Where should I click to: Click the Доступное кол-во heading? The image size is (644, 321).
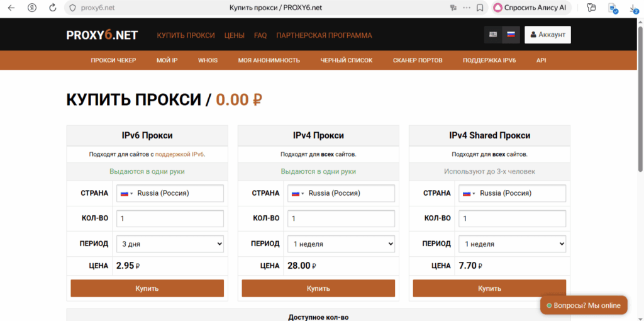tap(318, 317)
